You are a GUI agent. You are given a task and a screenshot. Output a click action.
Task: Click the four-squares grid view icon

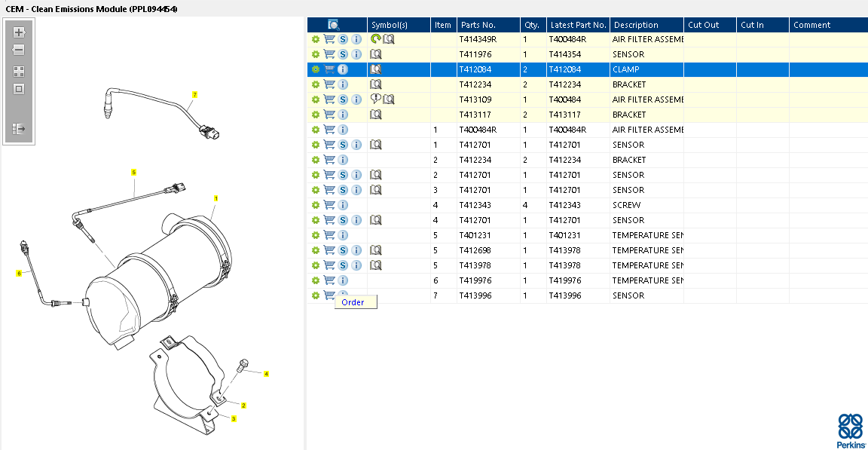pyautogui.click(x=19, y=72)
